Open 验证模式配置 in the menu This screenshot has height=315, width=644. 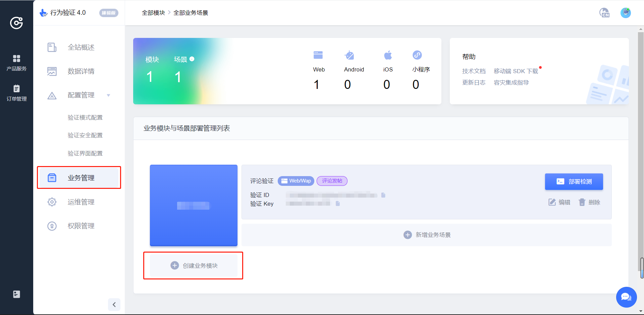(x=86, y=117)
